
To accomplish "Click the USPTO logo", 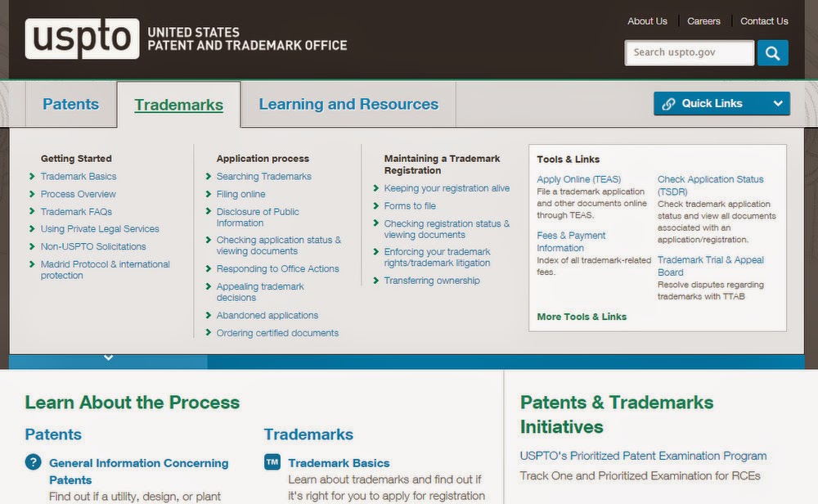I will (x=82, y=38).
